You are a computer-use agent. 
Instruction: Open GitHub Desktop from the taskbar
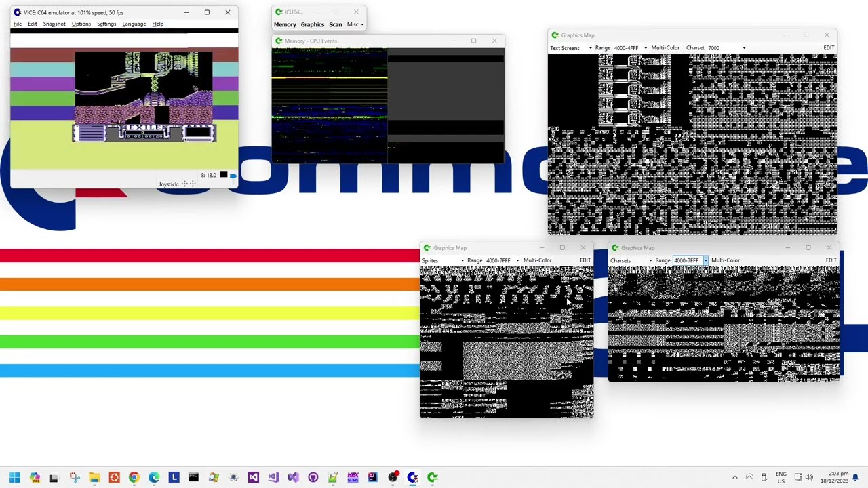(x=313, y=477)
